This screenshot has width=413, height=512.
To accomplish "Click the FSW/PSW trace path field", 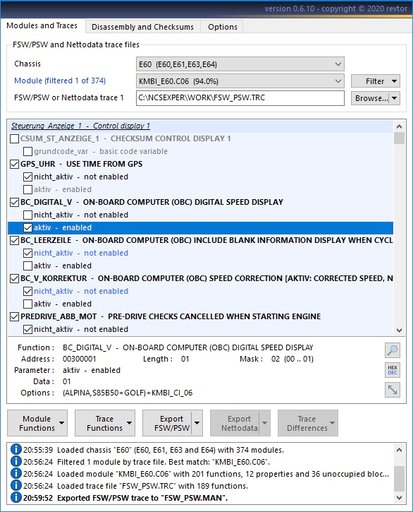I will pyautogui.click(x=240, y=98).
